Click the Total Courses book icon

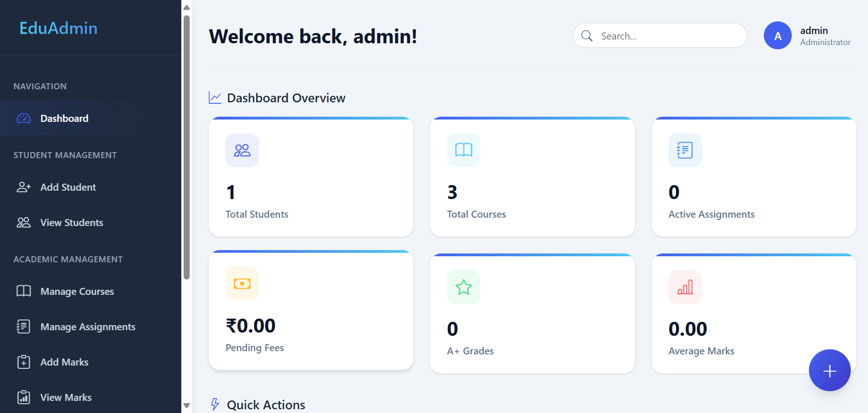pos(464,150)
